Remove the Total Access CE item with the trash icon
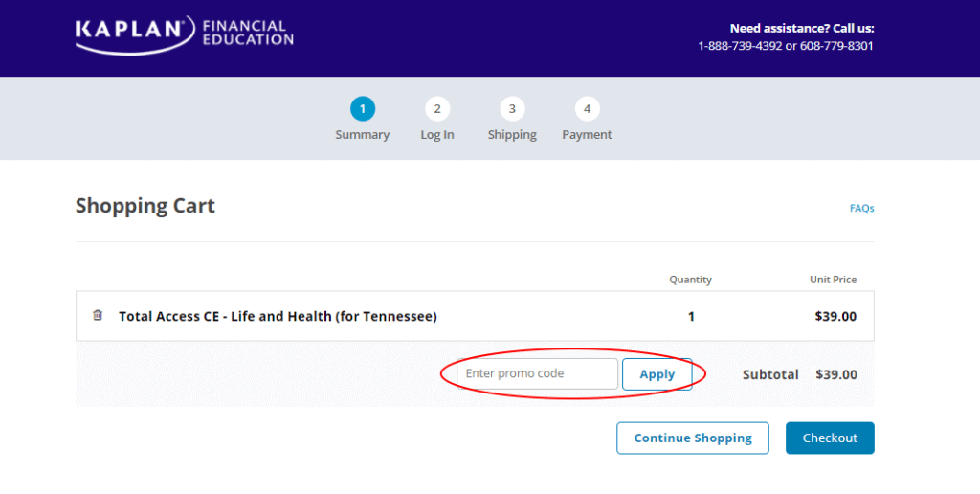 coord(98,316)
